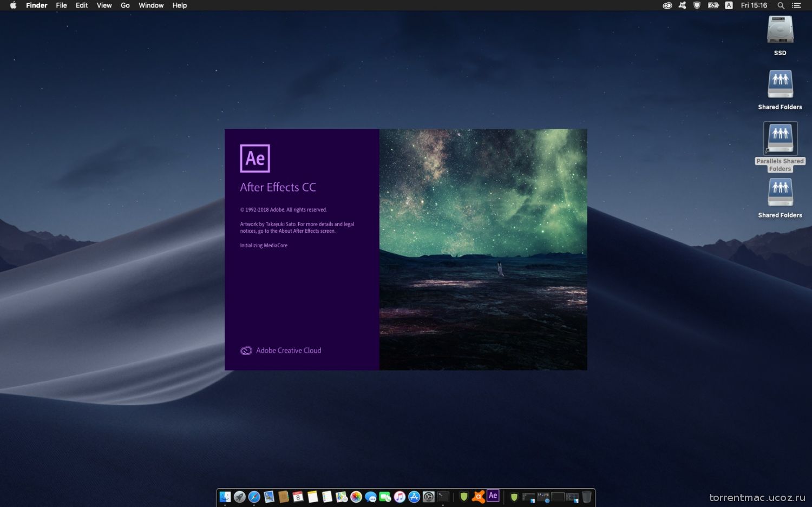Open Spotlight search magnifier
812x507 pixels.
pos(781,5)
